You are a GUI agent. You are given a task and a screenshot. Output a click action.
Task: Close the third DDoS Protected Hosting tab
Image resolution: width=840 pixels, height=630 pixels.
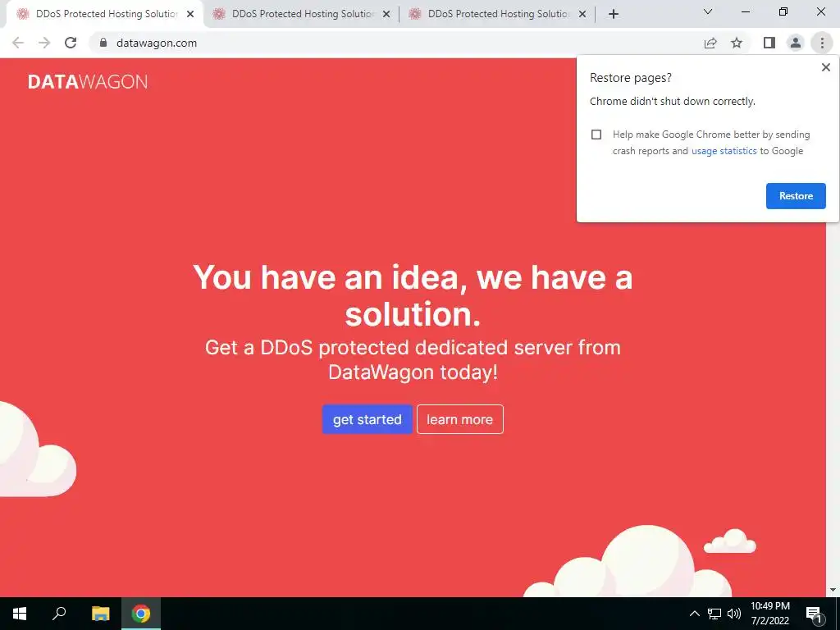582,15
